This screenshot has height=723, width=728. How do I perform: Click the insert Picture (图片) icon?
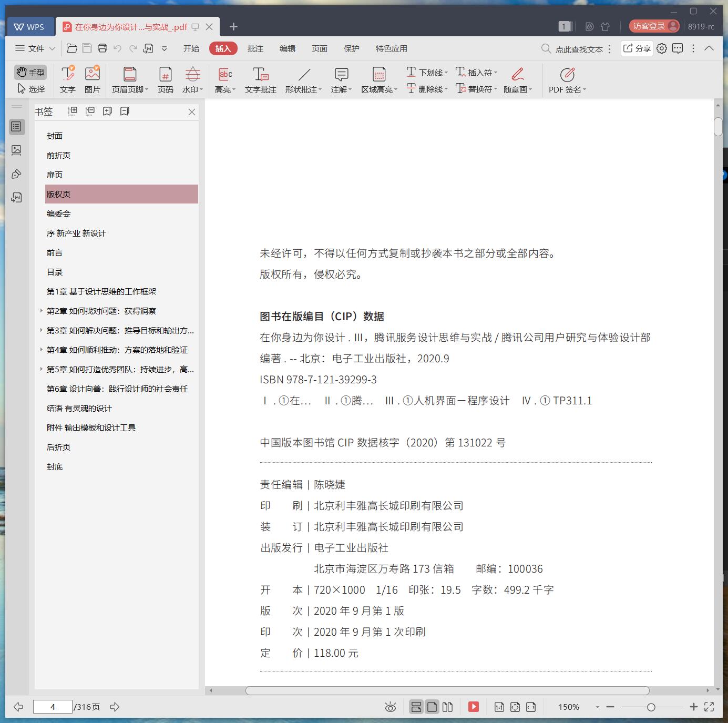[93, 80]
